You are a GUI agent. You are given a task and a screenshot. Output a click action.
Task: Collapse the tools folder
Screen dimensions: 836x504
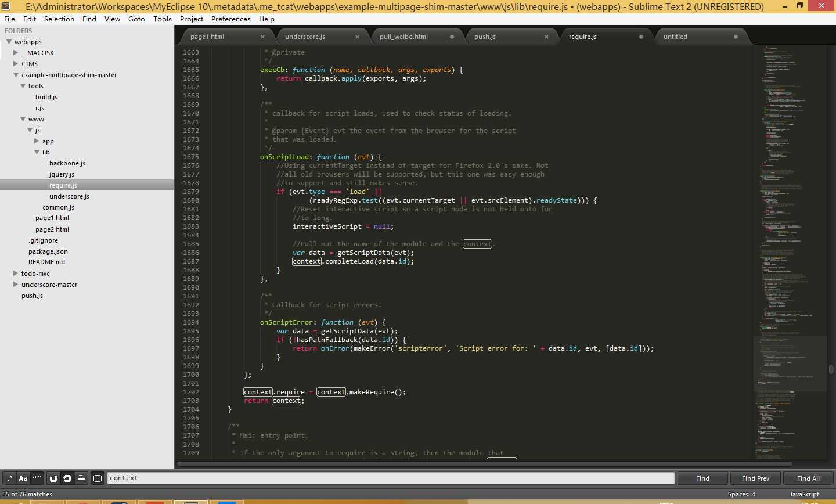coord(23,86)
